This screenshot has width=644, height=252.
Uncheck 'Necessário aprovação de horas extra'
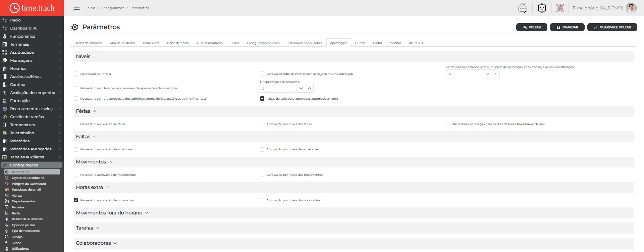(x=76, y=200)
